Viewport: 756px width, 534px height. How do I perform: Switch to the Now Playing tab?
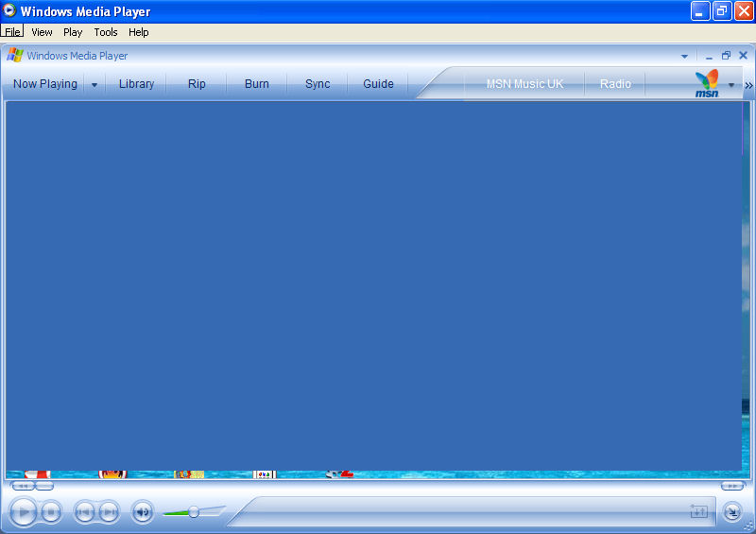pos(44,84)
